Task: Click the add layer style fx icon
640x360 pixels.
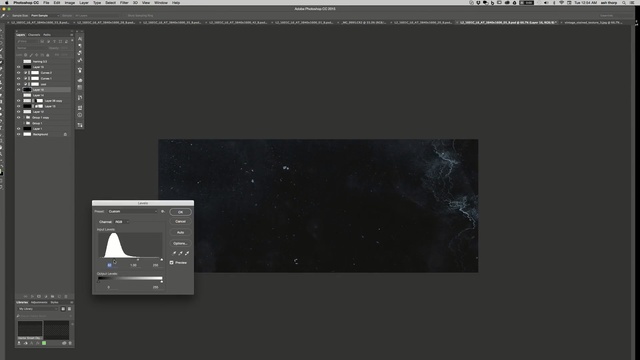Action: point(32,296)
